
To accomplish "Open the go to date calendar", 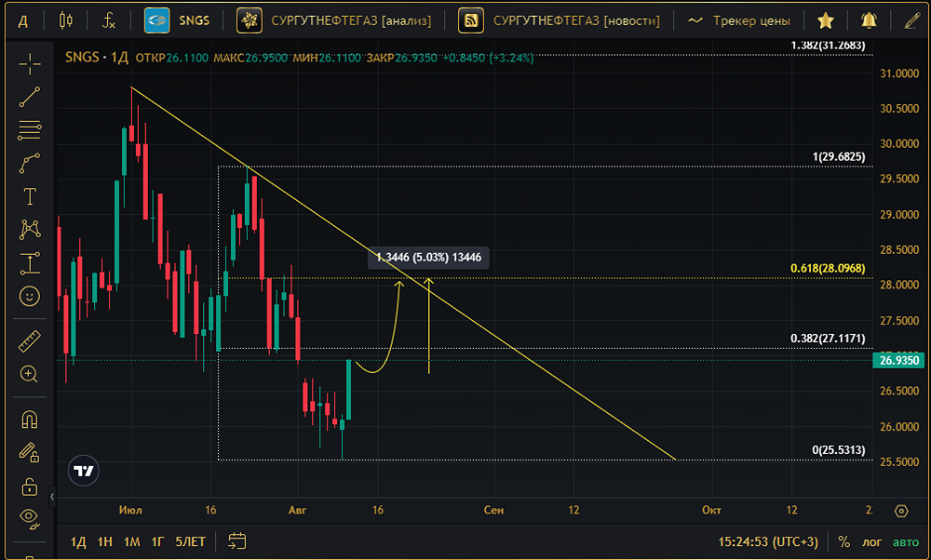I will (x=236, y=541).
